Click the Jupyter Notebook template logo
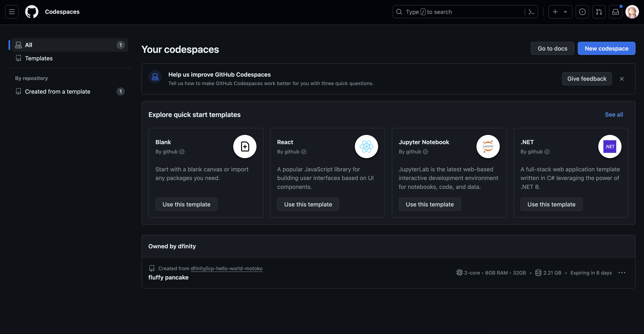This screenshot has width=644, height=334. pos(488,147)
